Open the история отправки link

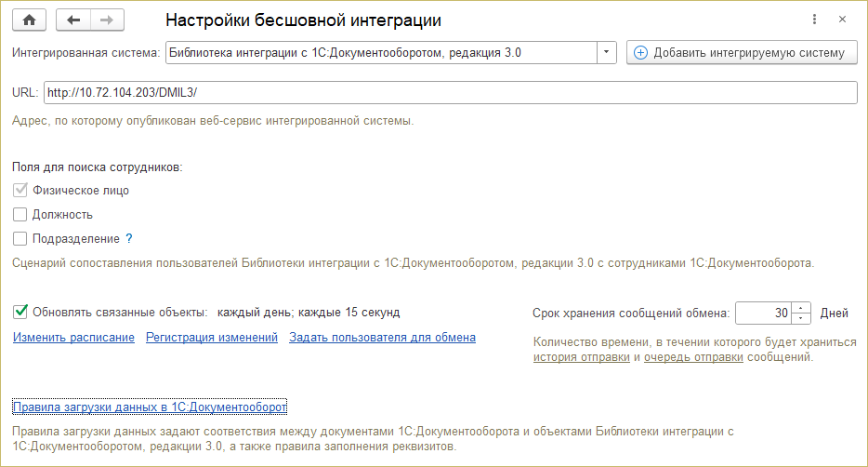581,357
